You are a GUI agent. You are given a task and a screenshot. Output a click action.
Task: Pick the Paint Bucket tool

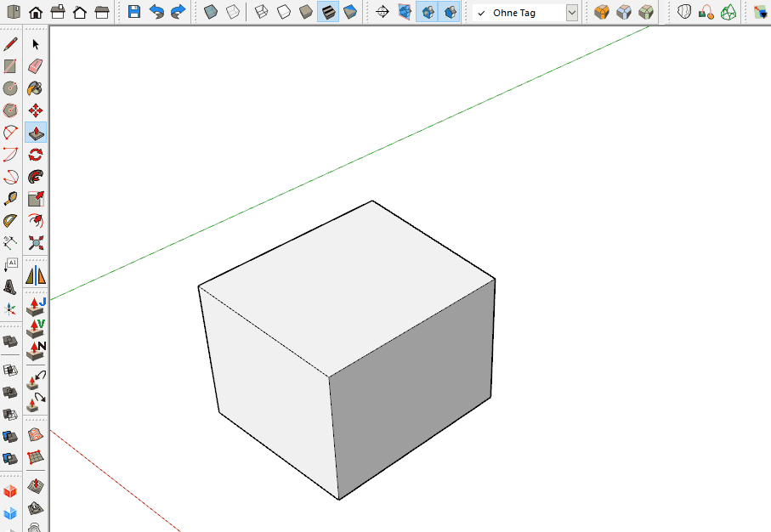coord(36,88)
